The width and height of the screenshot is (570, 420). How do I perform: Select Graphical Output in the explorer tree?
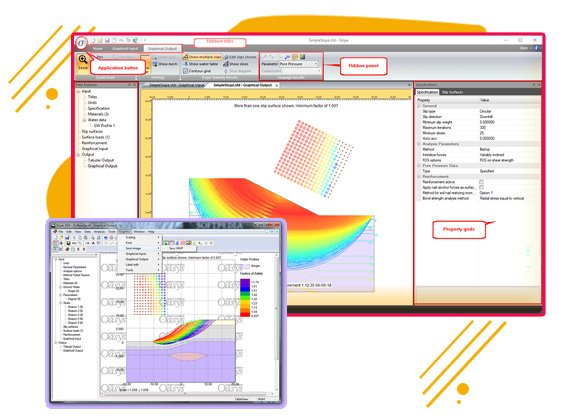103,166
